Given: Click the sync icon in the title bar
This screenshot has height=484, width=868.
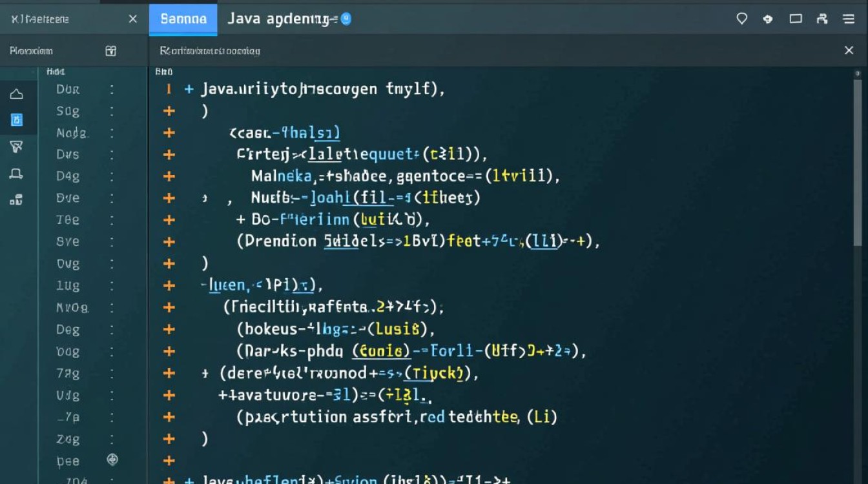Looking at the screenshot, I should pyautogui.click(x=768, y=19).
